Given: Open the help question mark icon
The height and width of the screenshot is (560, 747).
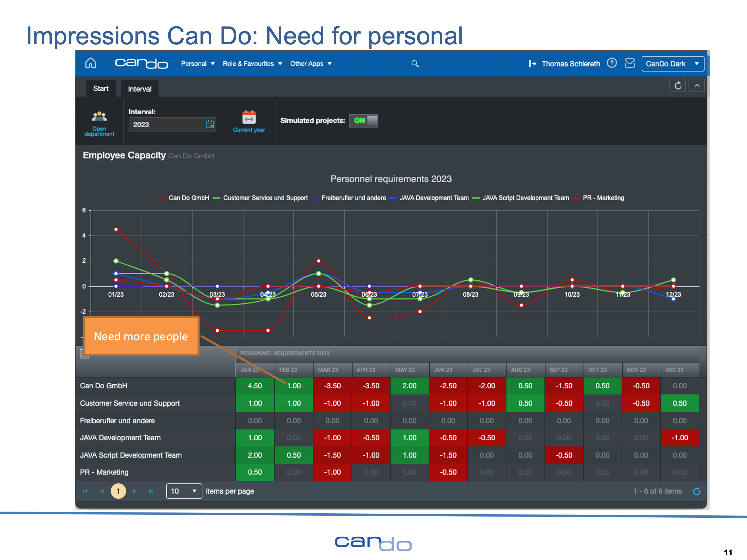Looking at the screenshot, I should (612, 63).
